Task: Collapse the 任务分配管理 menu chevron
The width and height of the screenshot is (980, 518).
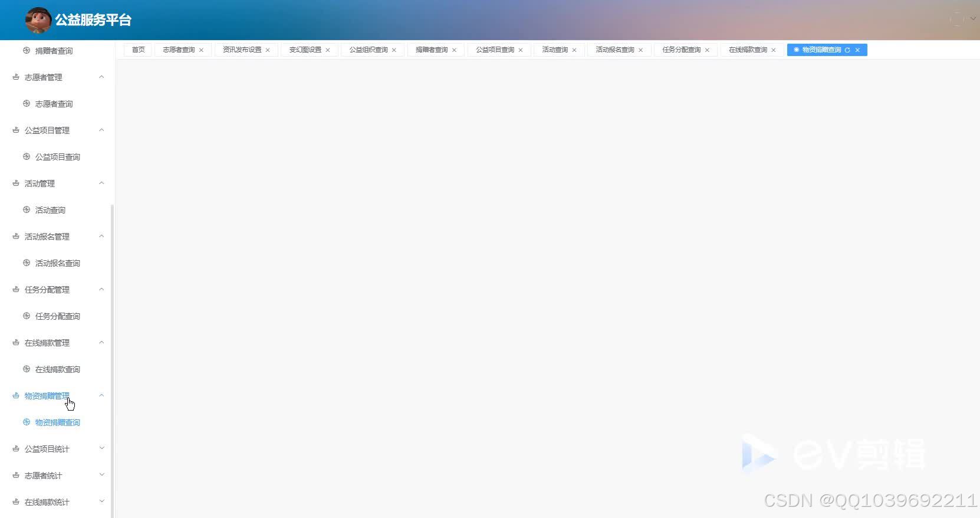Action: pos(101,289)
